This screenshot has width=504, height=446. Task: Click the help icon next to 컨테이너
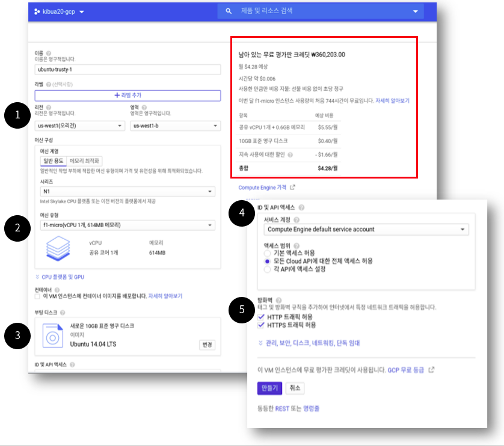pyautogui.click(x=57, y=290)
